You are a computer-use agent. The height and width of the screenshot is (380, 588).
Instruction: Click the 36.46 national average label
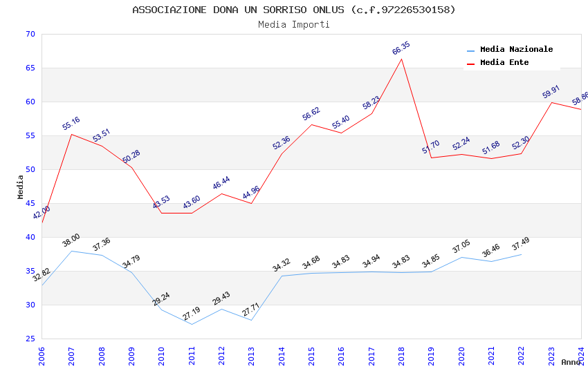pos(491,251)
